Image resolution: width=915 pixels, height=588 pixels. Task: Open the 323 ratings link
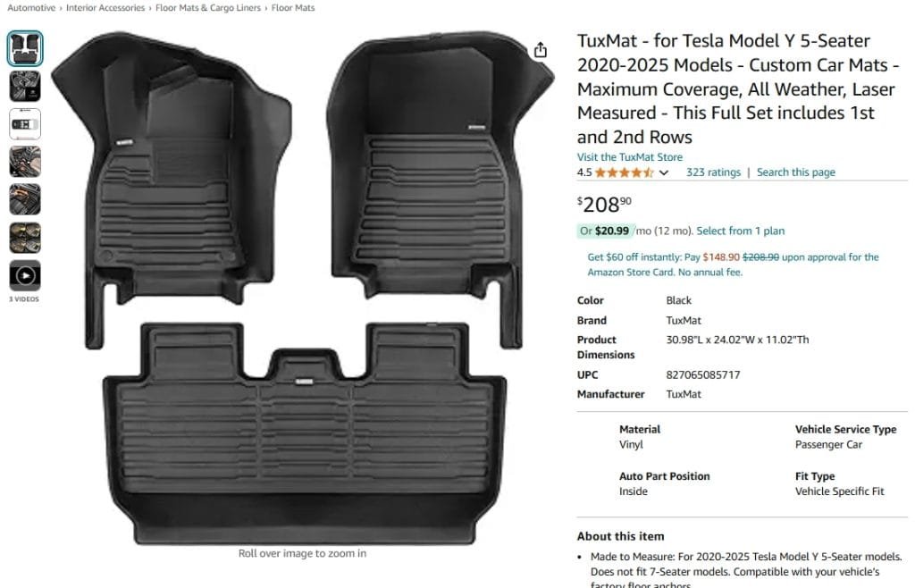pos(713,172)
